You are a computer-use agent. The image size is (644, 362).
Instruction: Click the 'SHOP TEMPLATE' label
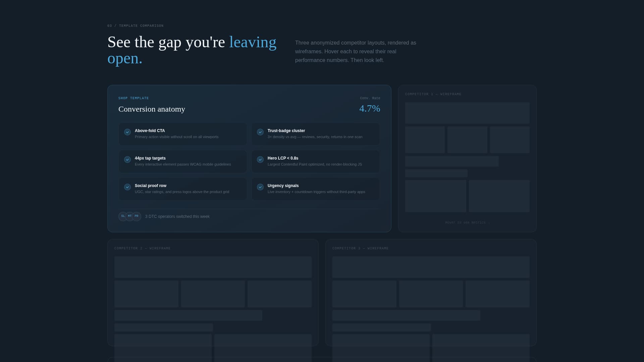[x=133, y=98]
